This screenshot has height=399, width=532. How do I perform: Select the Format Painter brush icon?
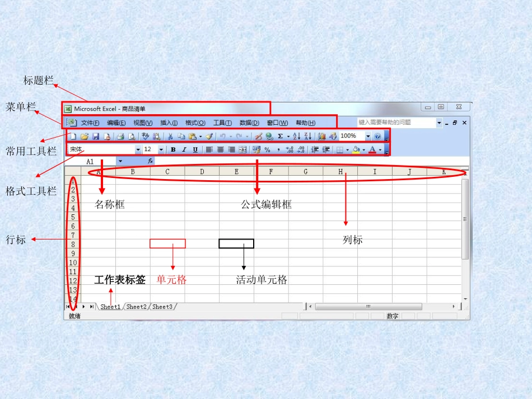(x=209, y=137)
